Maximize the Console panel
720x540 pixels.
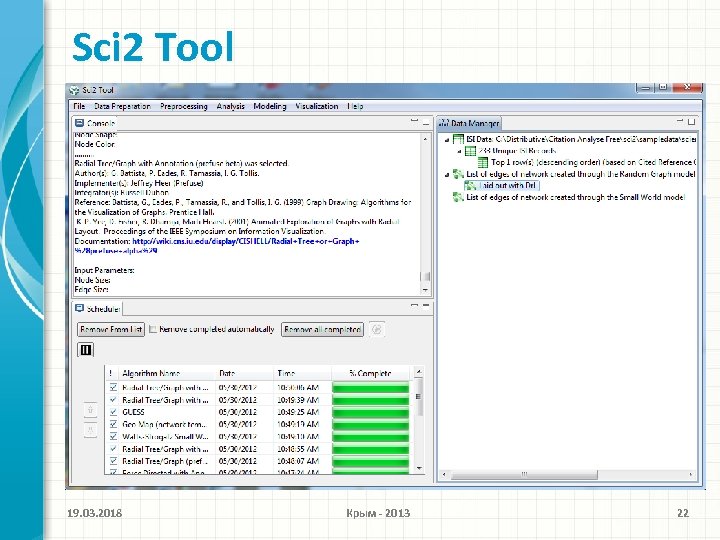tap(426, 123)
